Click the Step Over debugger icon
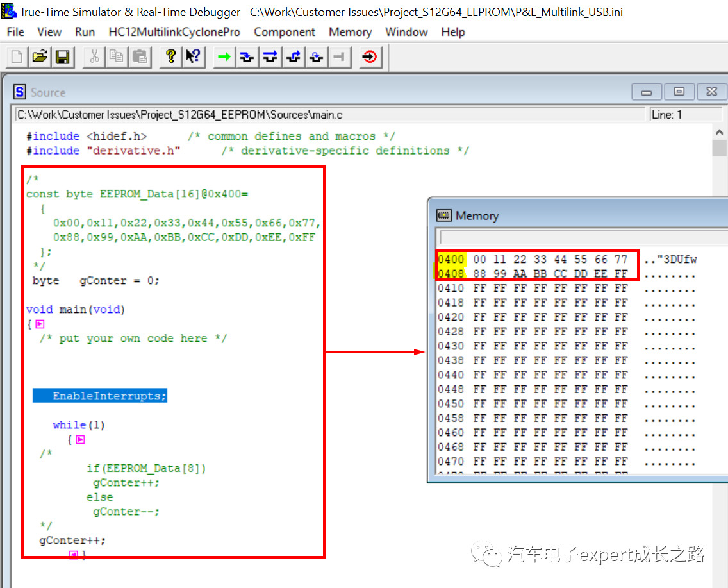Viewport: 728px width, 588px height. coord(270,57)
